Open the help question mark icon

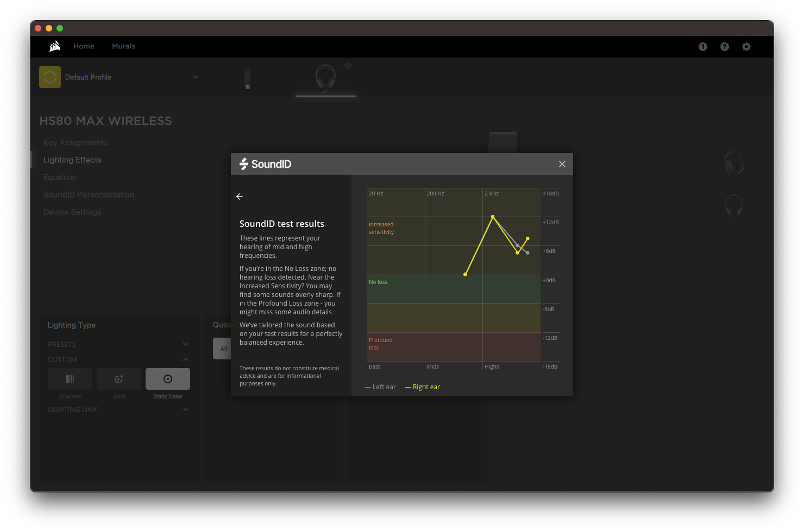pyautogui.click(x=725, y=47)
